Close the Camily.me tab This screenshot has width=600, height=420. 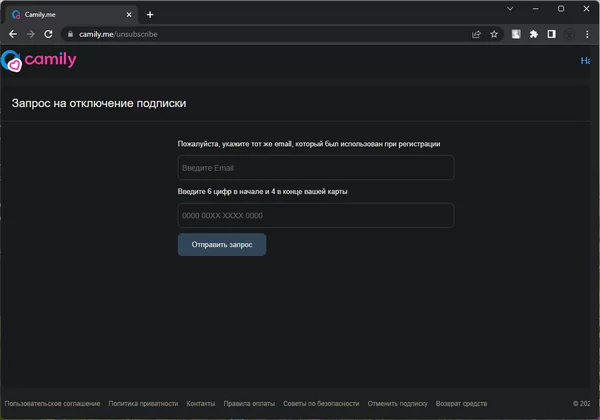pos(130,15)
